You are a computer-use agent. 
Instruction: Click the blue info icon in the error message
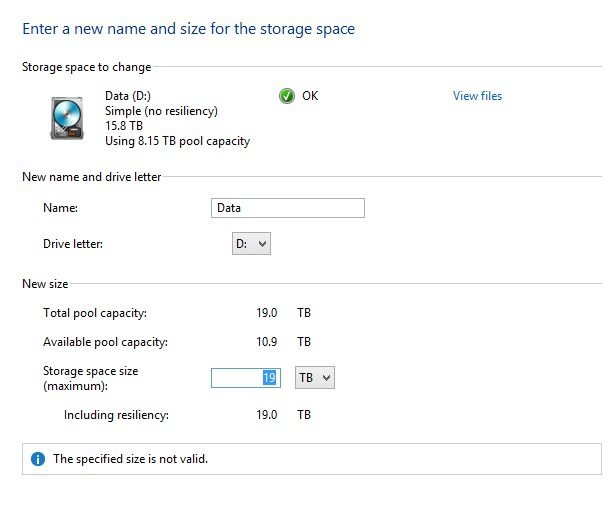38,459
